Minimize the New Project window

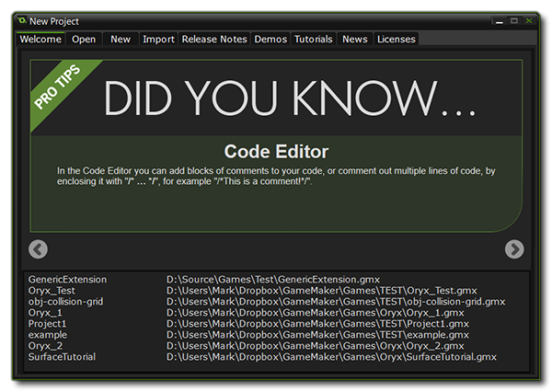(x=499, y=20)
